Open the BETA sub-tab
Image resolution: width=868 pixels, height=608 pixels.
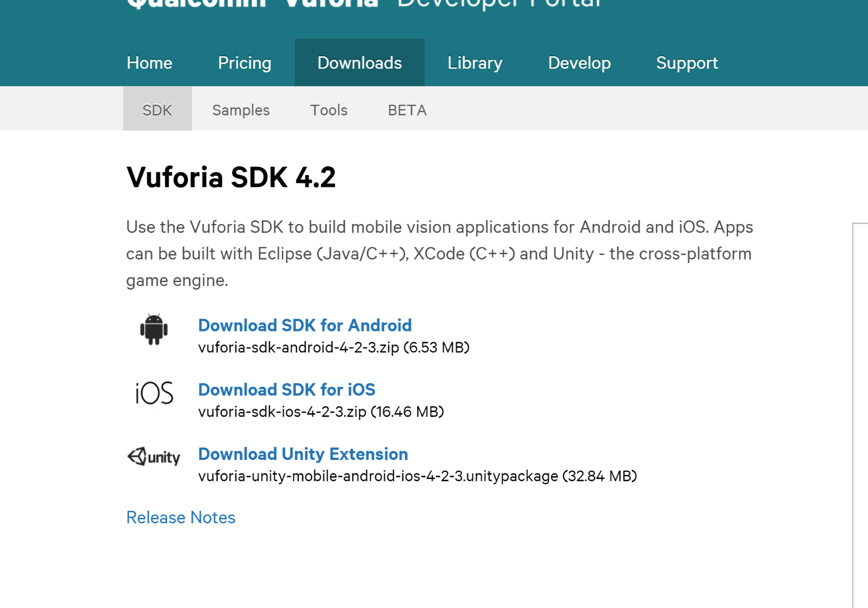point(407,110)
